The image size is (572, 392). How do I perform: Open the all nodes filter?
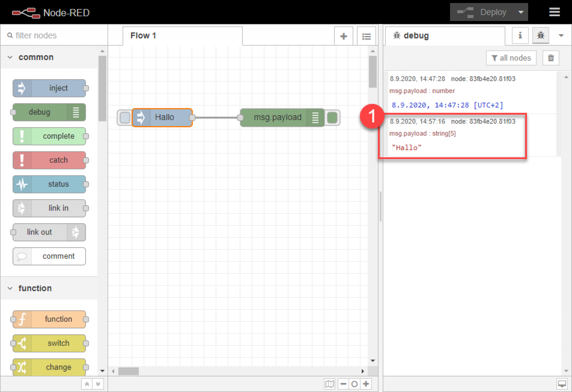click(x=511, y=58)
